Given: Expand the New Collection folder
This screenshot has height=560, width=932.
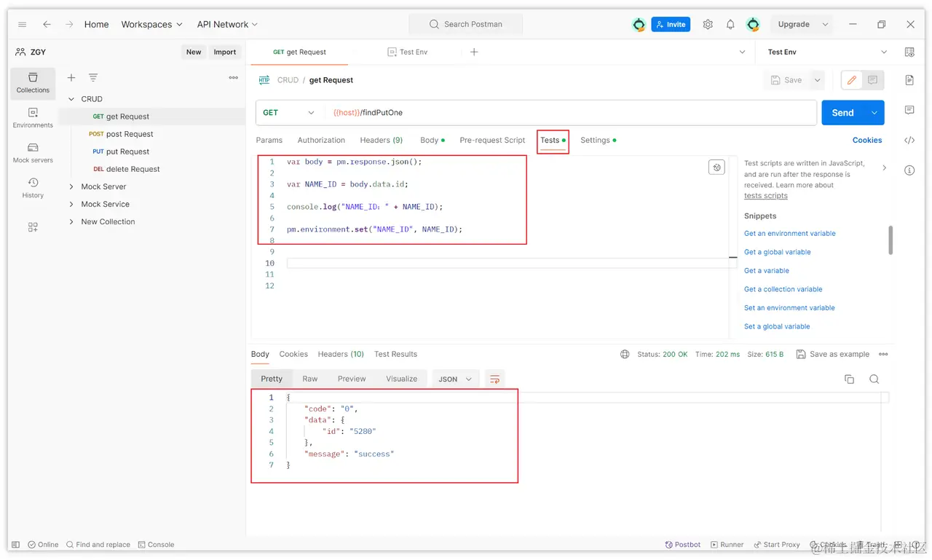Looking at the screenshot, I should (71, 221).
